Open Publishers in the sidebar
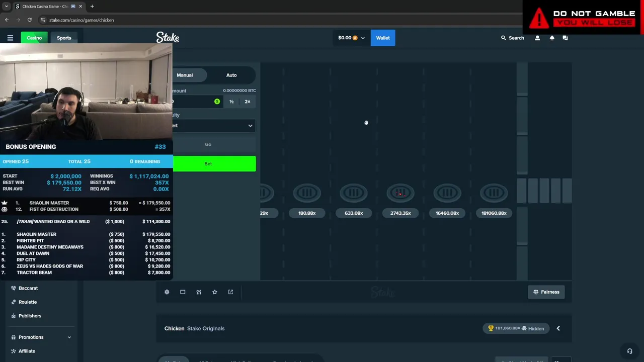The image size is (644, 362). (x=30, y=316)
